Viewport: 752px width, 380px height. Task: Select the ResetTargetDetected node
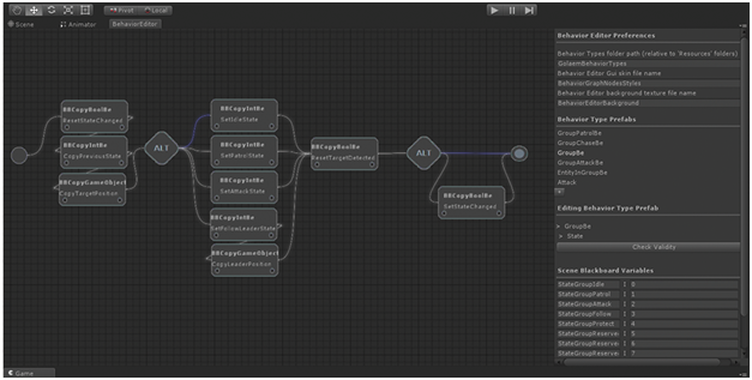(x=344, y=154)
